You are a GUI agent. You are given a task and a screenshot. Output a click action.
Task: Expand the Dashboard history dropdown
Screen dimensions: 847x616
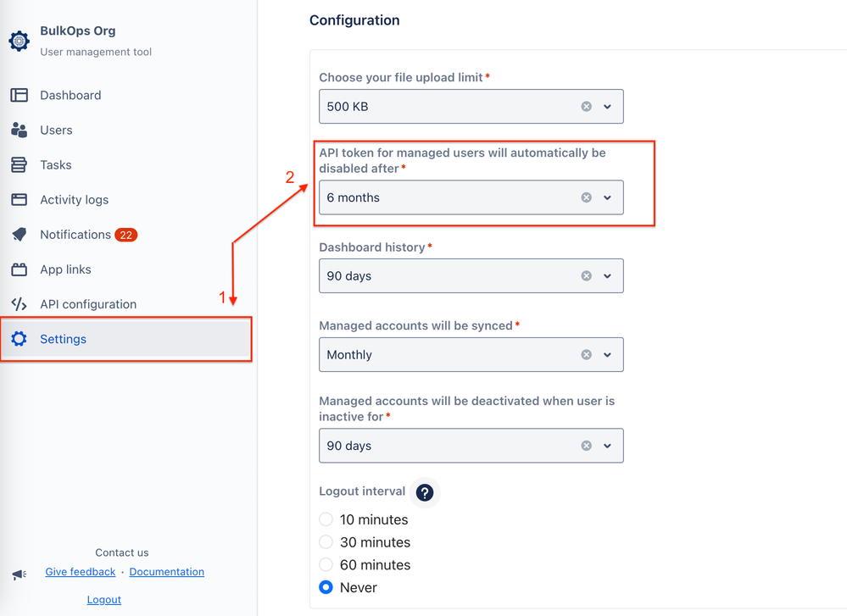click(x=607, y=275)
